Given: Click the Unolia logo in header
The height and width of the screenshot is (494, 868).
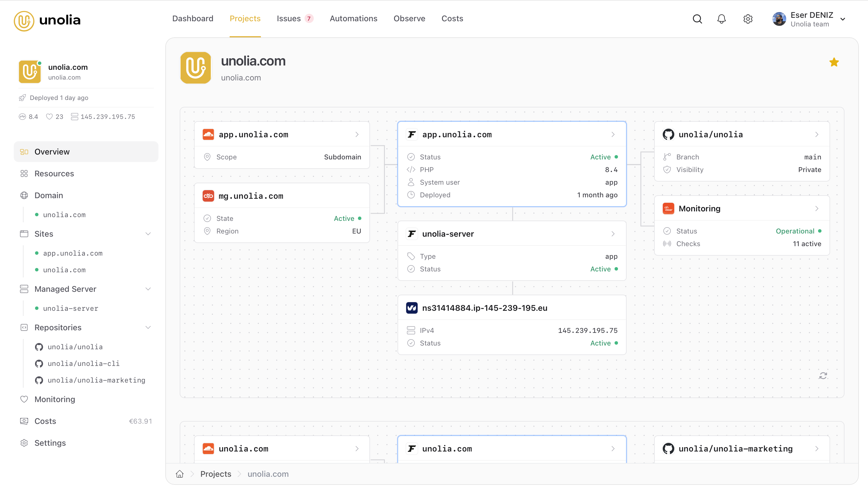Looking at the screenshot, I should click(x=47, y=21).
